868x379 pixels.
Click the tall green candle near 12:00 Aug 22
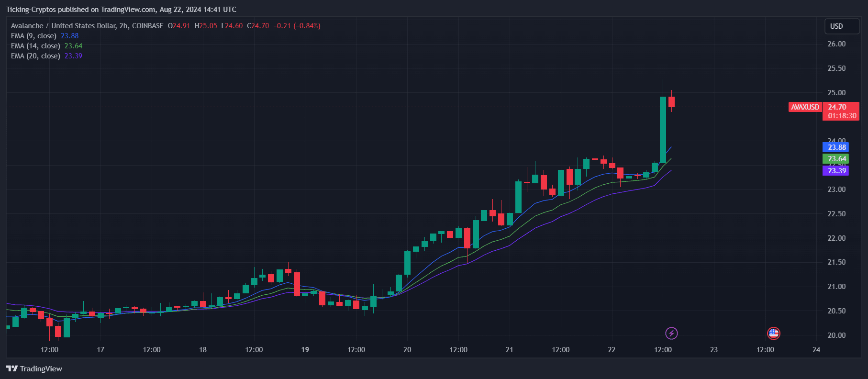[663, 129]
